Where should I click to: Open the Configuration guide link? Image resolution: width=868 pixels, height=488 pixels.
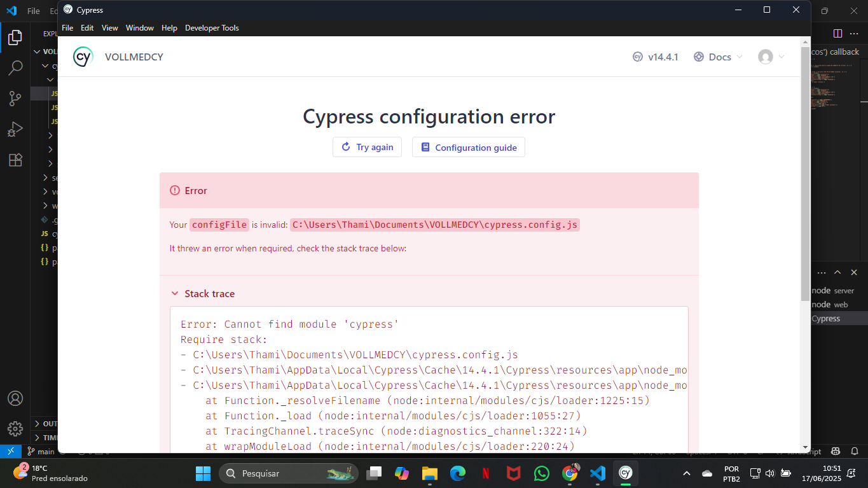pos(469,147)
